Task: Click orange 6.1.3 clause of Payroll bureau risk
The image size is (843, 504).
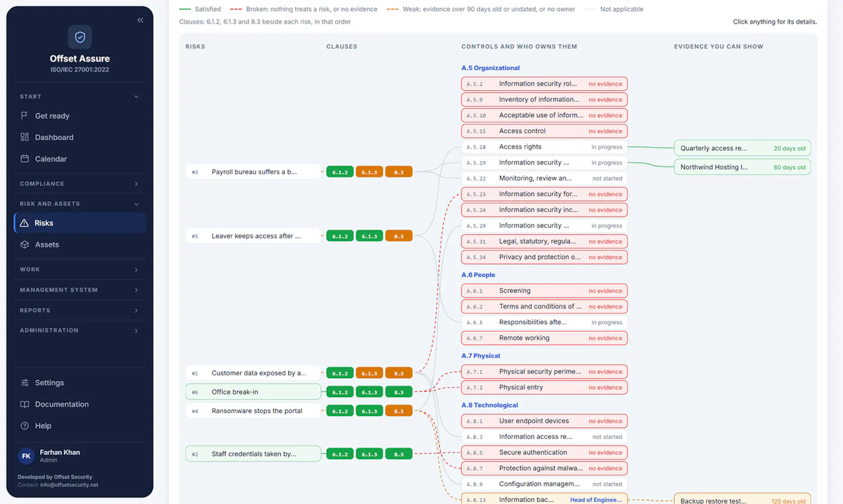Action: point(369,172)
